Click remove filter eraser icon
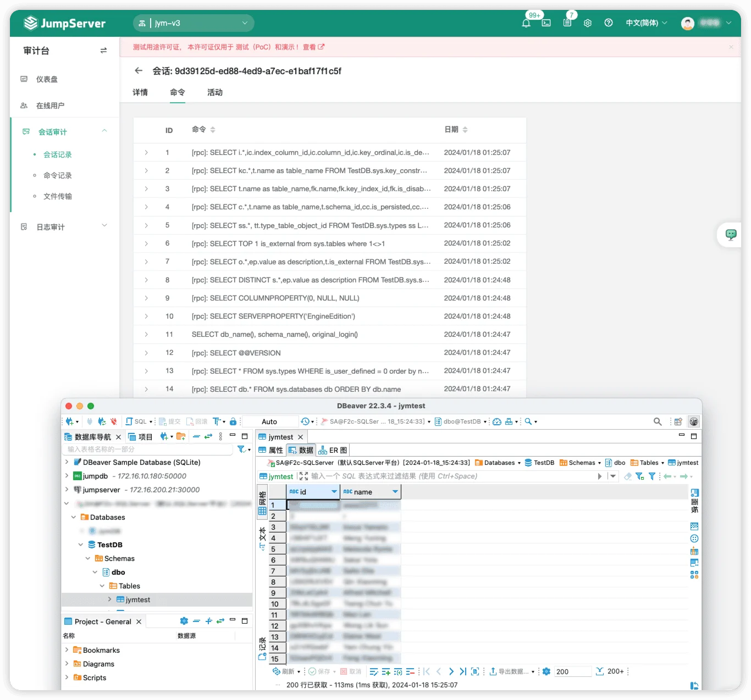Viewport: 751px width, 700px height. click(x=628, y=476)
